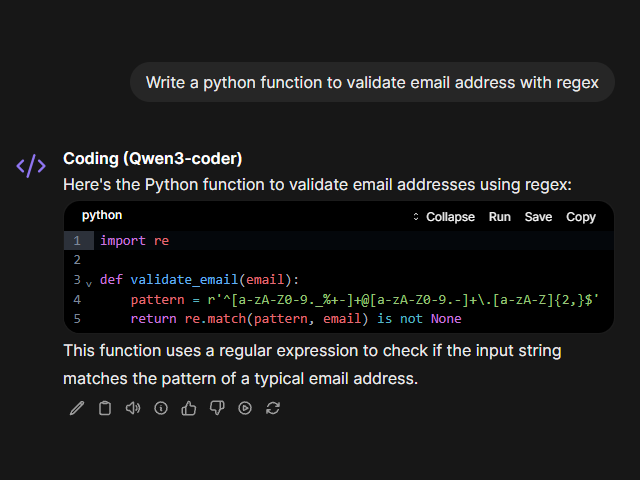Give thumbs down to the response
Image resolution: width=640 pixels, height=480 pixels.
[x=217, y=408]
